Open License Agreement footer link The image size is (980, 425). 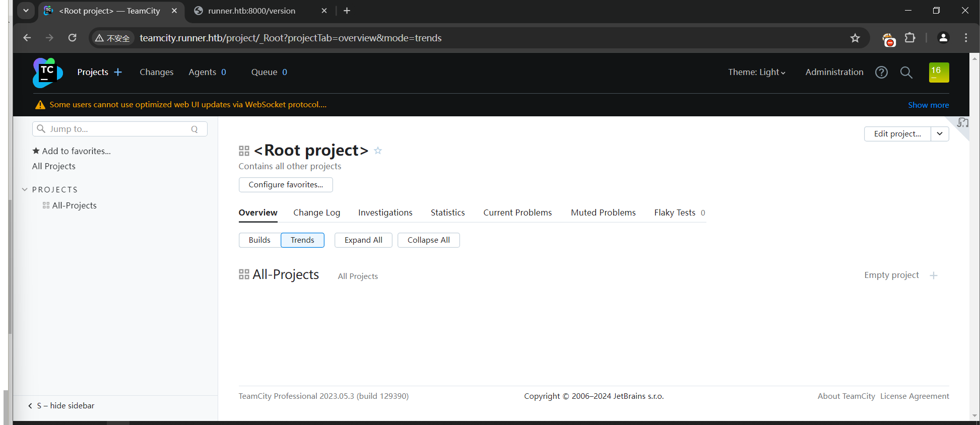(914, 396)
